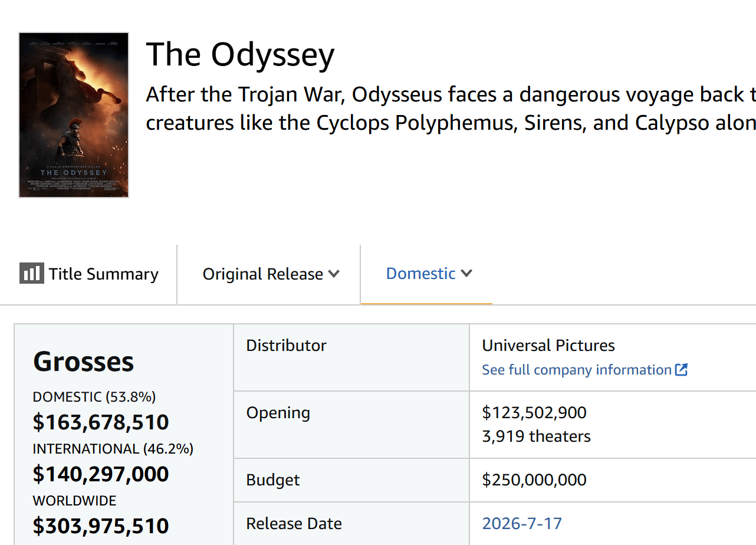Screen dimensions: 756x545
Task: Click the opening $123,502,900 value
Action: [x=534, y=412]
